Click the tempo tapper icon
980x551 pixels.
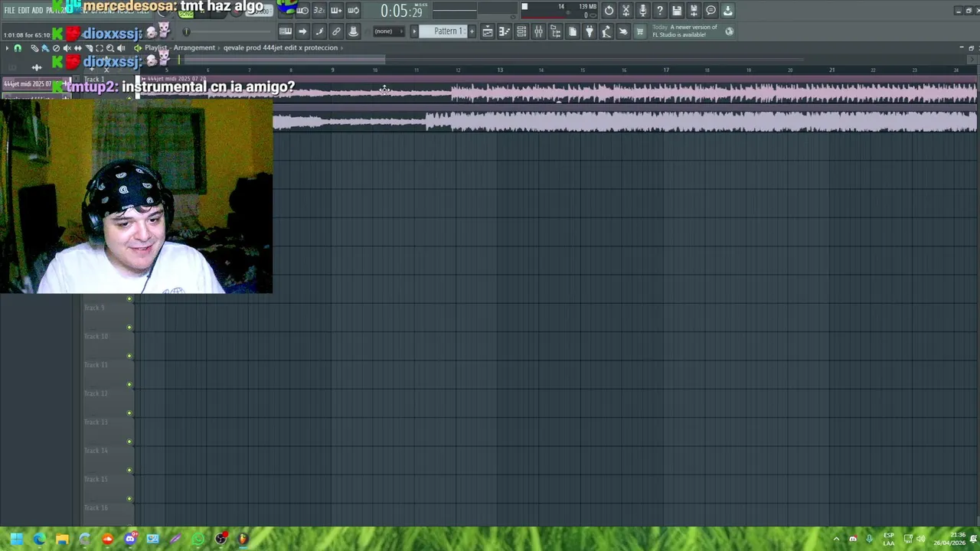pos(606,31)
